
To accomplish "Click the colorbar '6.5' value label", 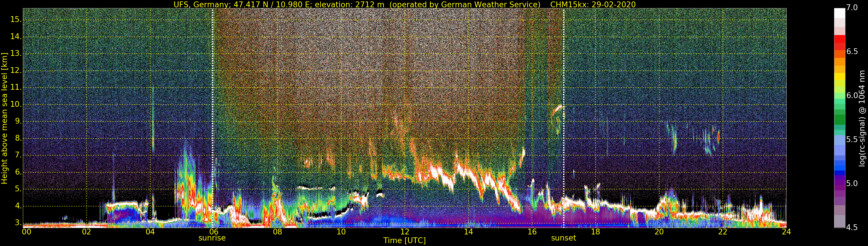I will pos(852,52).
